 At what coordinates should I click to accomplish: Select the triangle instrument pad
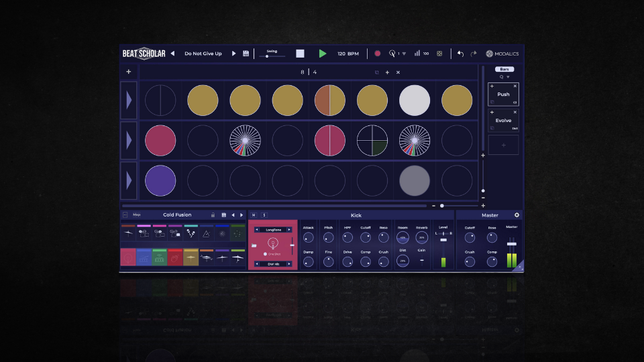point(206,233)
